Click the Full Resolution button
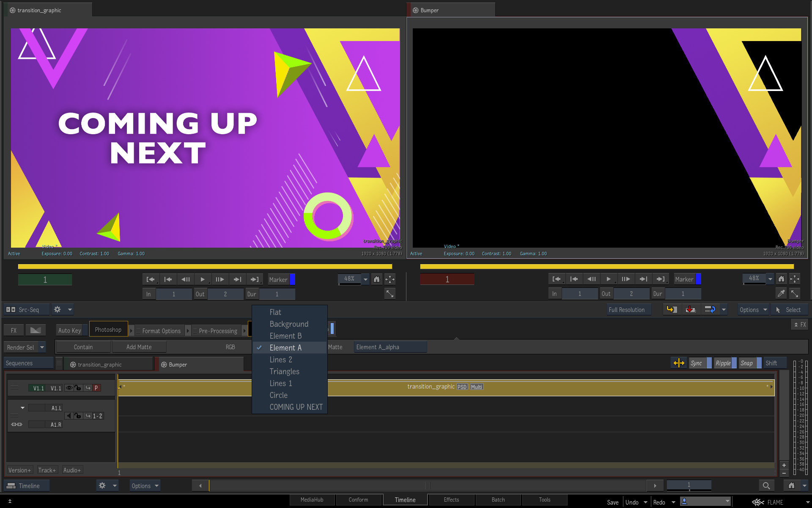The image size is (812, 508). (626, 310)
